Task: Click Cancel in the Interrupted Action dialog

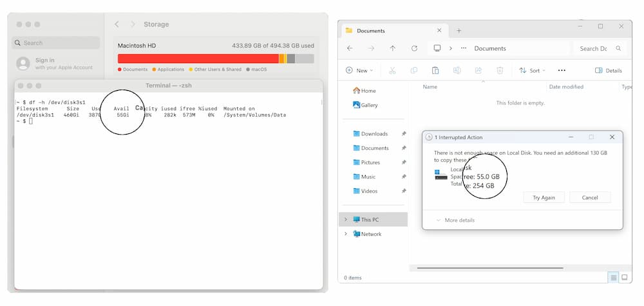Action: tap(590, 197)
